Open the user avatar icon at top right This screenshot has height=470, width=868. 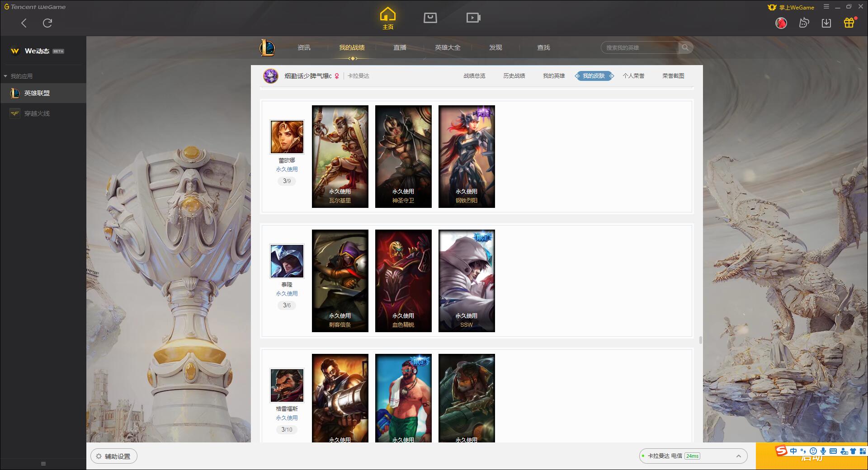[781, 23]
